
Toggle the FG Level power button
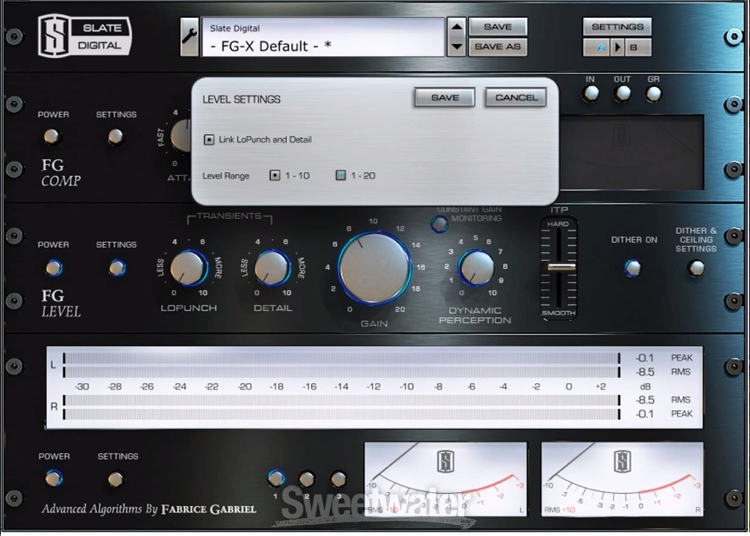[53, 268]
